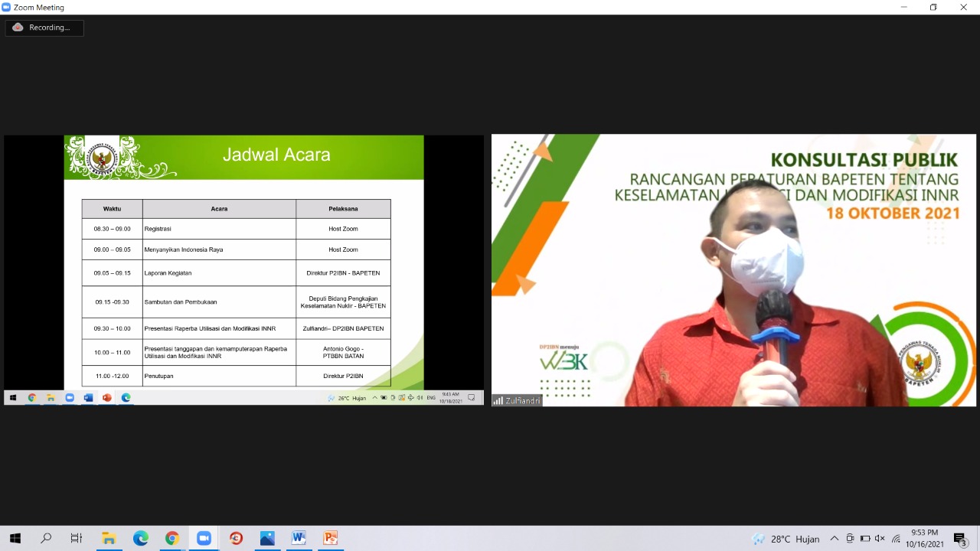The width and height of the screenshot is (980, 551).
Task: Open the Wi-Fi network icon in the tray
Action: click(x=896, y=539)
